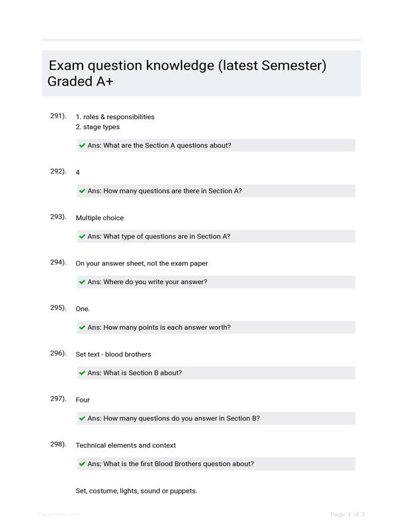Image resolution: width=403 pixels, height=532 pixels.
Task: Click the 'Multiple choice' text for question 293
Action: (x=100, y=218)
